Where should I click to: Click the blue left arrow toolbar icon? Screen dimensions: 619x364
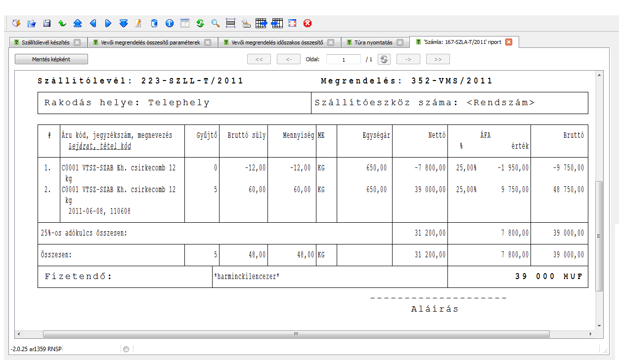tap(93, 23)
